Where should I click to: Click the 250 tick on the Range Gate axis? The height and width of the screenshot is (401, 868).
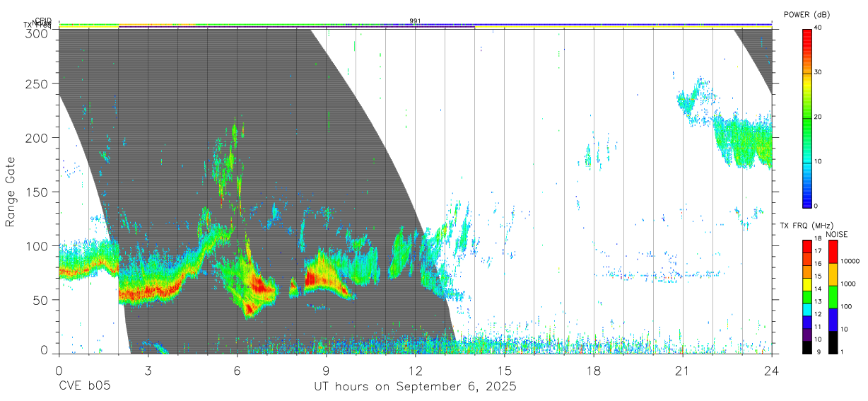coord(37,84)
